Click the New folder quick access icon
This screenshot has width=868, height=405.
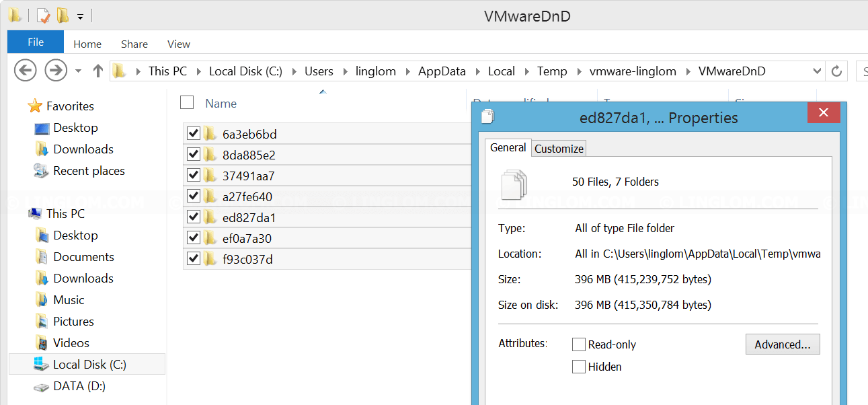[63, 15]
